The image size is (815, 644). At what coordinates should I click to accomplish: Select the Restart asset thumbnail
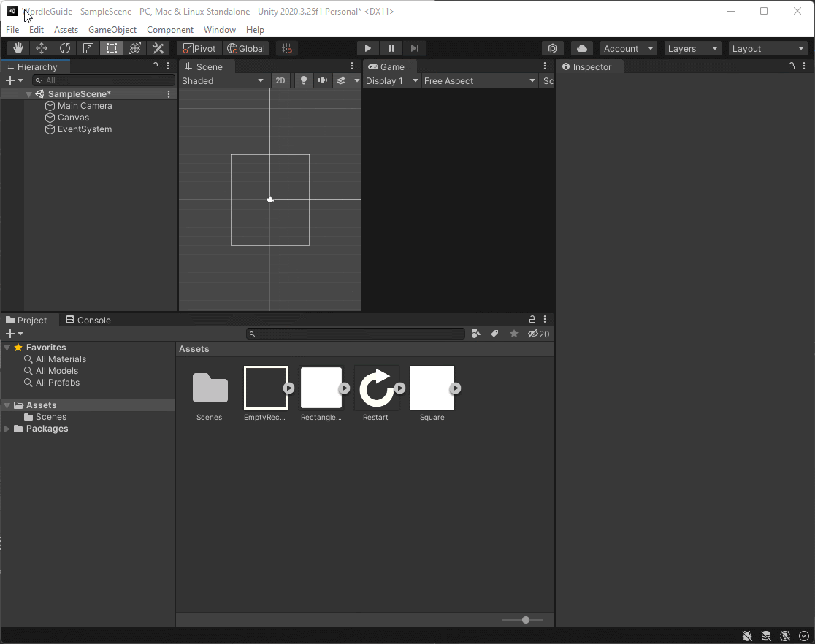(376, 388)
